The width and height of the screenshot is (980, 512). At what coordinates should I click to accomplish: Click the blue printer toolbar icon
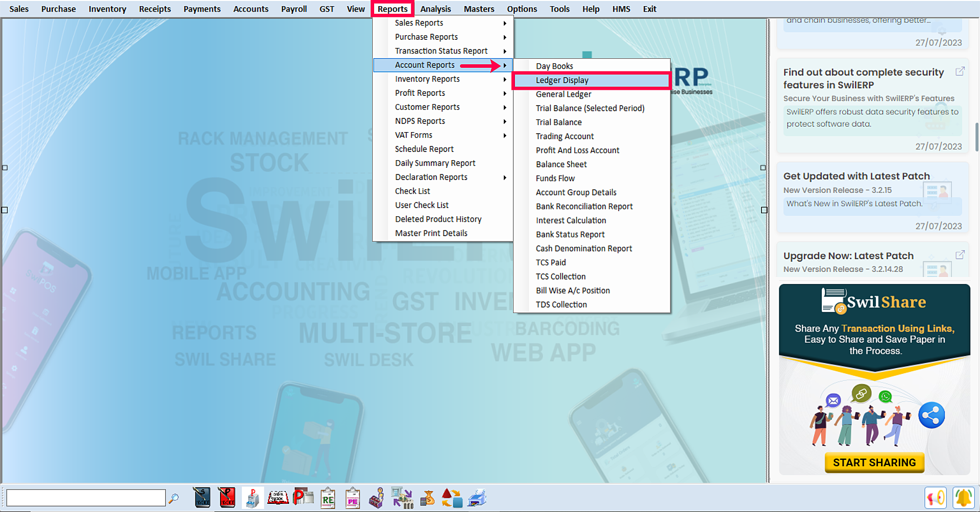[x=477, y=498]
